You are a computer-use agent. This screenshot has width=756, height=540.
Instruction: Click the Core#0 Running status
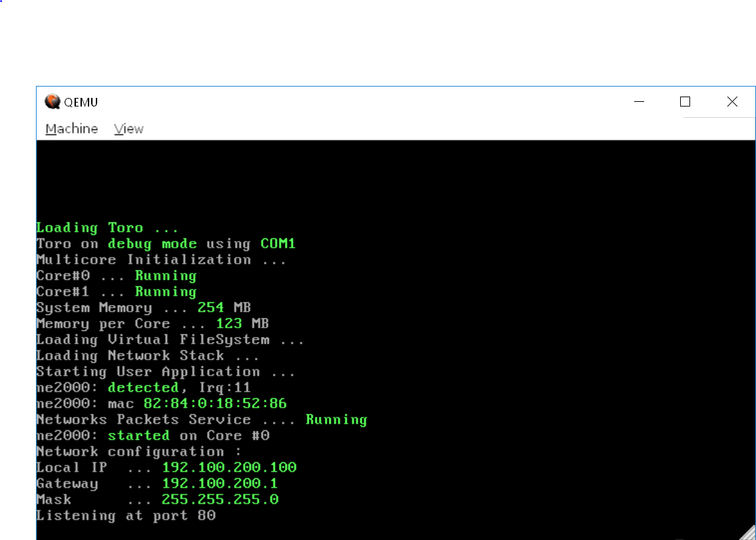166,276
